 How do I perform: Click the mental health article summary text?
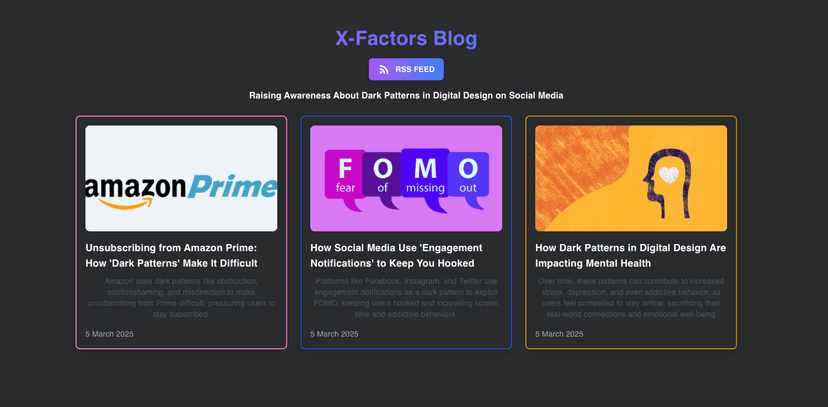pyautogui.click(x=631, y=297)
